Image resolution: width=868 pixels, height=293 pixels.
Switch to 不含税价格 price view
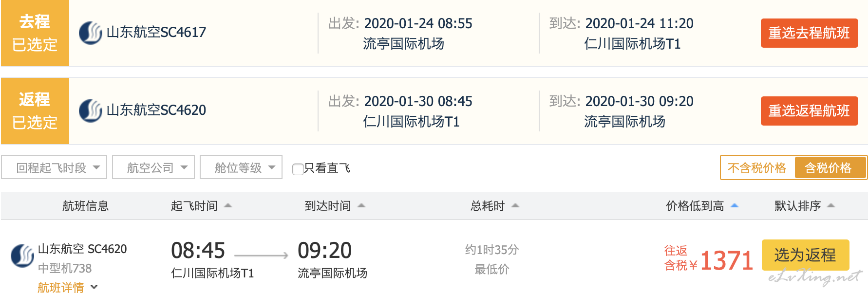click(757, 168)
